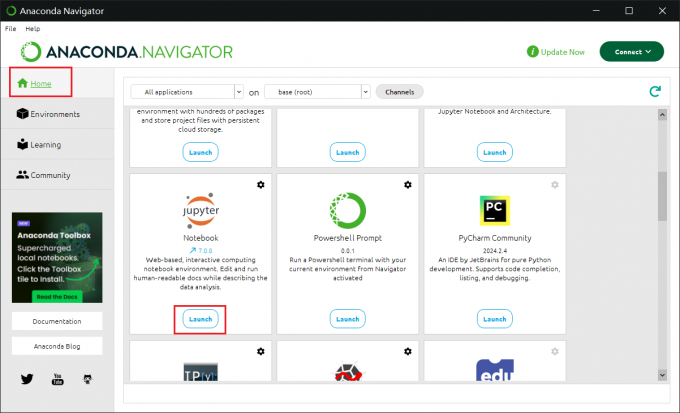The width and height of the screenshot is (680, 413).
Task: Click the Channels button
Action: click(x=399, y=92)
